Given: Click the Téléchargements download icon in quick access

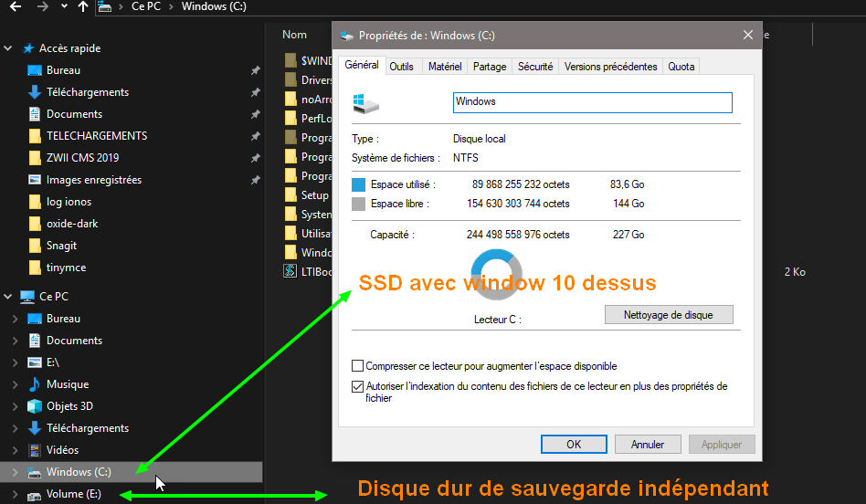Looking at the screenshot, I should click(x=35, y=92).
